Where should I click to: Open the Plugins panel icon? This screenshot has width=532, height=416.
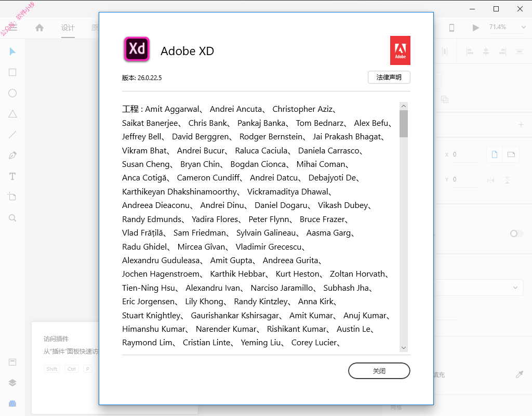tap(12, 404)
